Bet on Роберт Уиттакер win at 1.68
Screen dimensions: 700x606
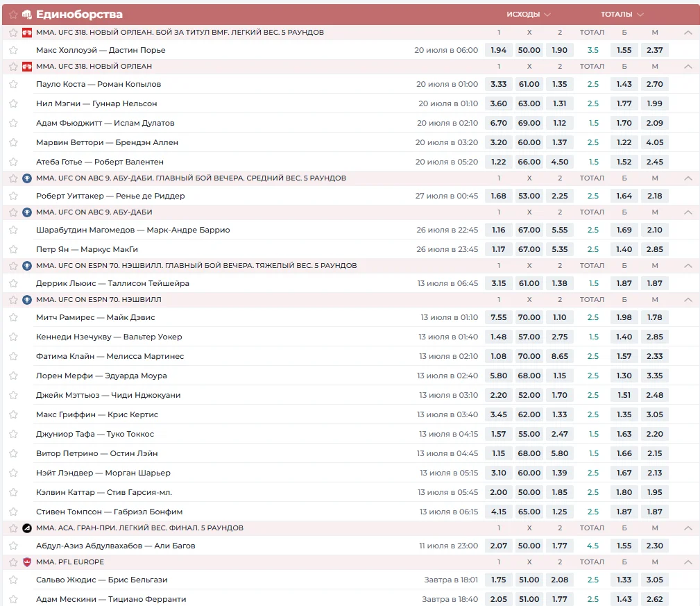[x=498, y=196]
